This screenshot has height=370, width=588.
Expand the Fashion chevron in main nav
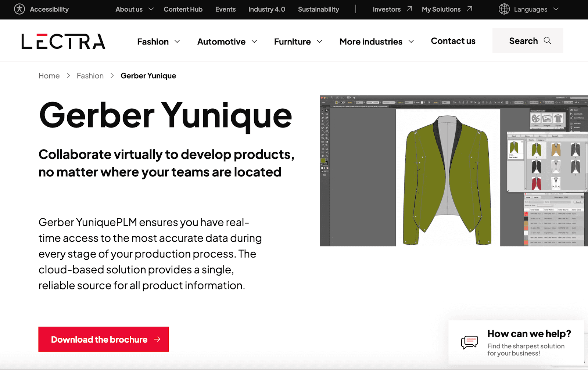click(177, 42)
